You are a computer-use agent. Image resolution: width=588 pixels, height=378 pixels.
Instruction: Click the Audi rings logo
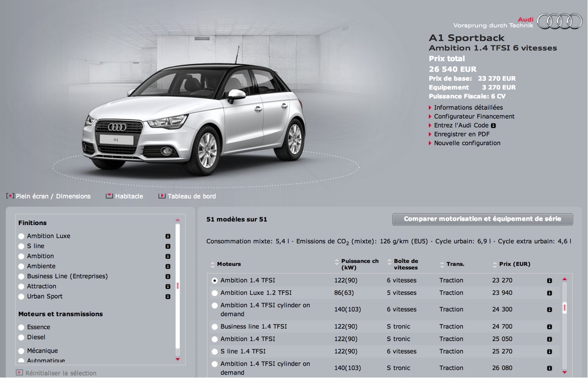click(559, 21)
